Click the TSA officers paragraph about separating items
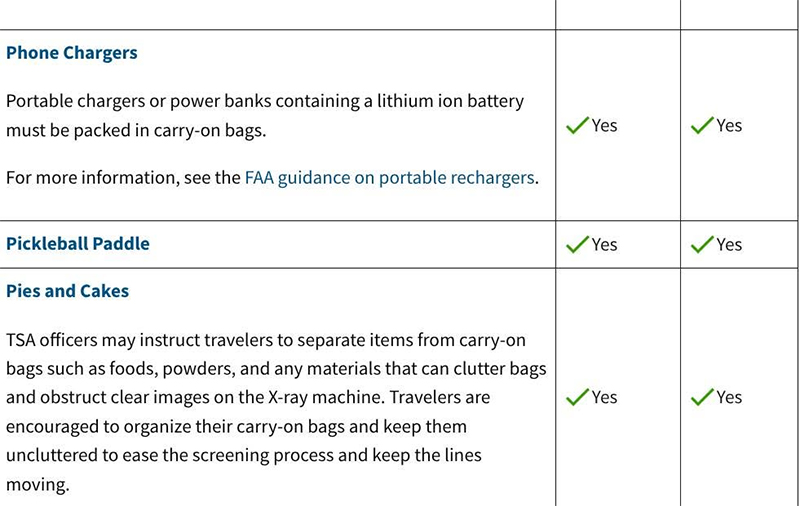This screenshot has height=506, width=800. [276, 412]
